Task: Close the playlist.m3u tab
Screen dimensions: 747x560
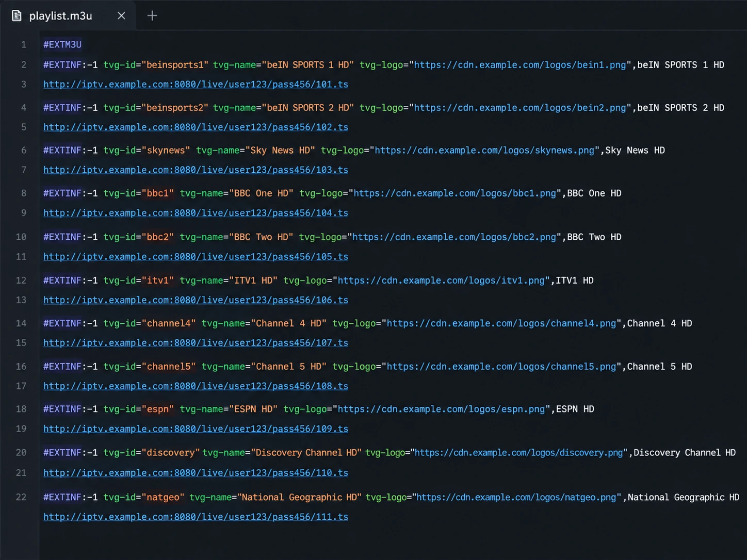Action: [121, 15]
